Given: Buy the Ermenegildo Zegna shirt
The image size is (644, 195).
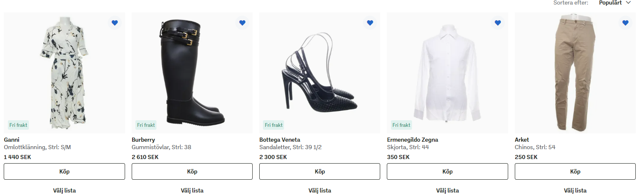Looking at the screenshot, I should coord(447,171).
